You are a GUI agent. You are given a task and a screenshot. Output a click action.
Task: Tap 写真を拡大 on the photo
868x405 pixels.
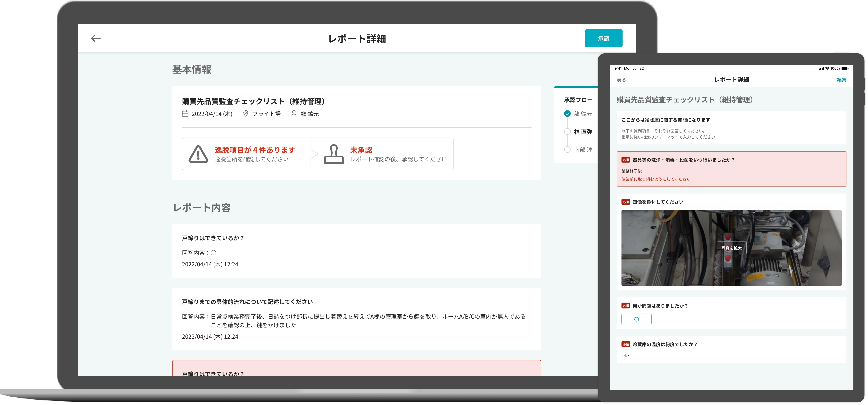tap(731, 248)
